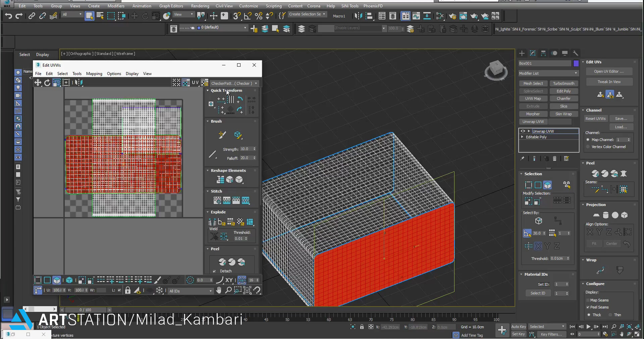Screen dimensions: 644x339
Task: Open the Rendering menu
Action: pos(200,6)
